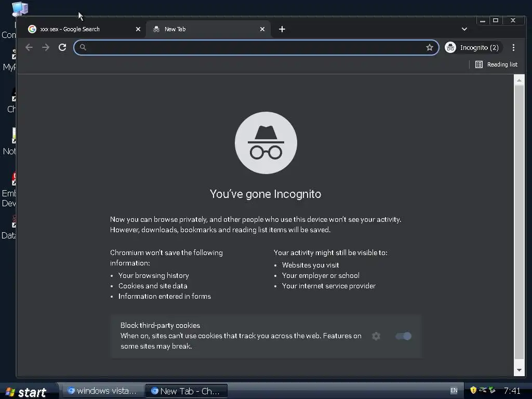Screen dimensions: 532x399
Task: Click the network connection tray icon
Action: click(x=483, y=390)
